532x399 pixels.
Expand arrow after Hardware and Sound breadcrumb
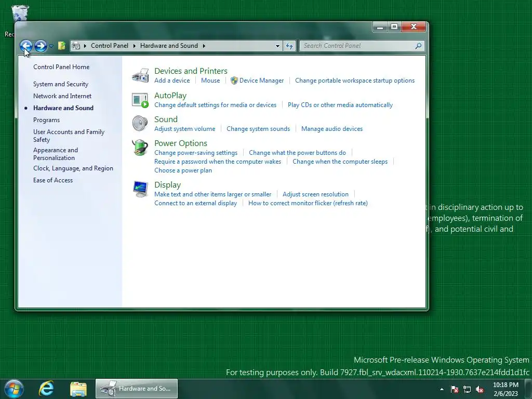[x=204, y=46]
